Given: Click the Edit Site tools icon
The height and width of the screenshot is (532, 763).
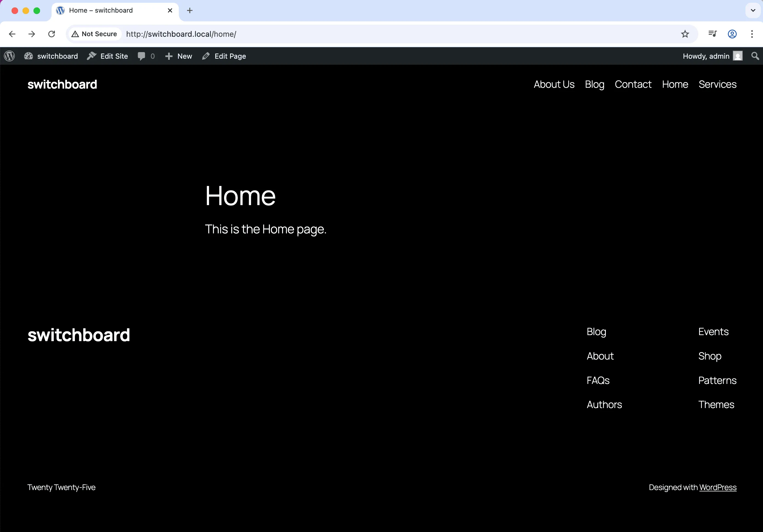Looking at the screenshot, I should 92,56.
